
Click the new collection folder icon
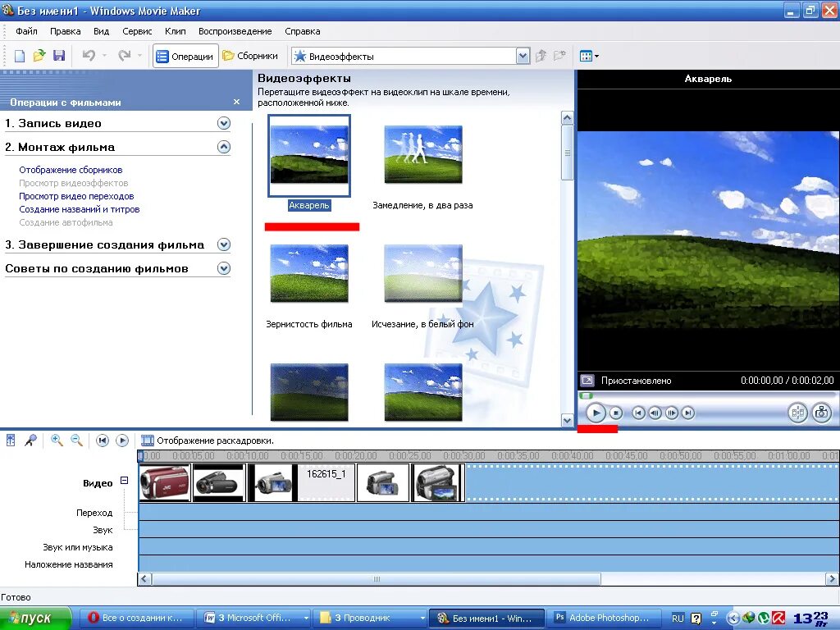click(559, 56)
